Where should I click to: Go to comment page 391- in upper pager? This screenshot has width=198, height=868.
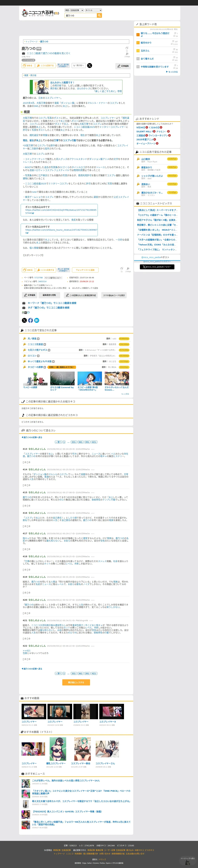pyautogui.click(x=87, y=442)
